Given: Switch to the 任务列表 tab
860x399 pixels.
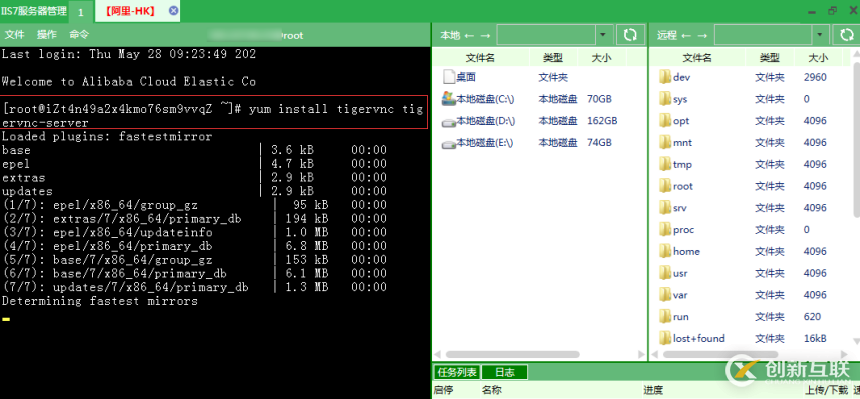Looking at the screenshot, I should click(x=456, y=373).
